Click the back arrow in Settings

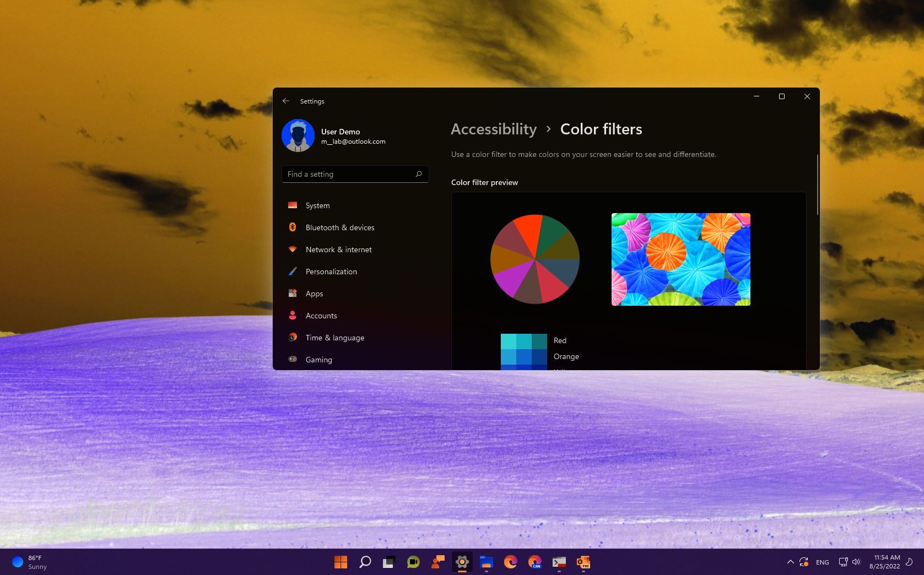tap(286, 101)
